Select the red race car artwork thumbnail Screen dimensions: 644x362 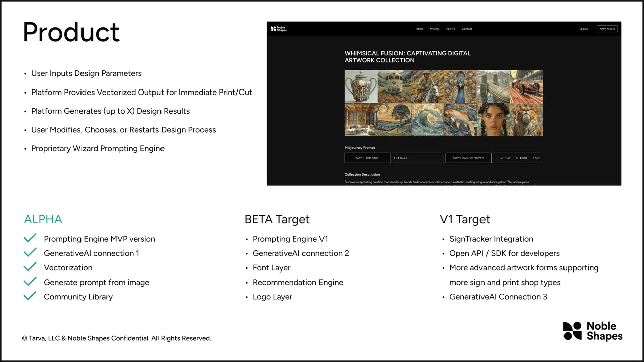[x=527, y=86]
